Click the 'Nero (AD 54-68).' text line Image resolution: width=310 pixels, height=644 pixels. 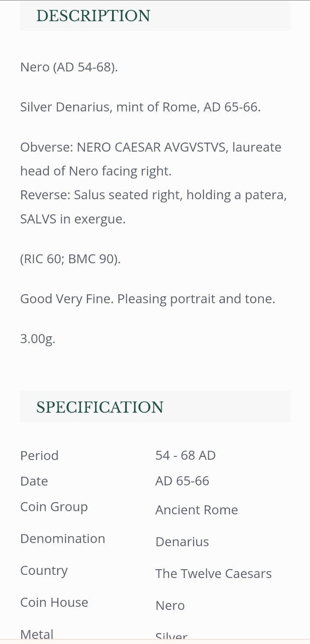tap(69, 67)
